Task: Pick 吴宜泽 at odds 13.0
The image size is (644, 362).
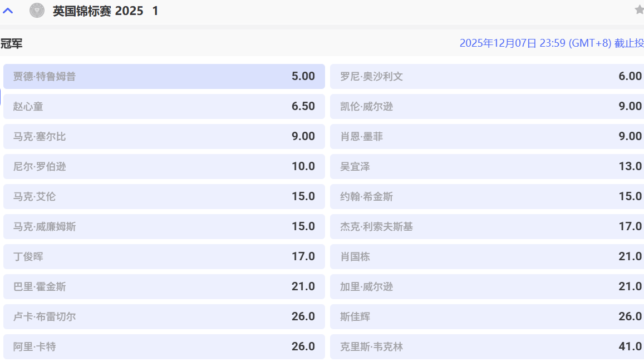Action: (487, 166)
